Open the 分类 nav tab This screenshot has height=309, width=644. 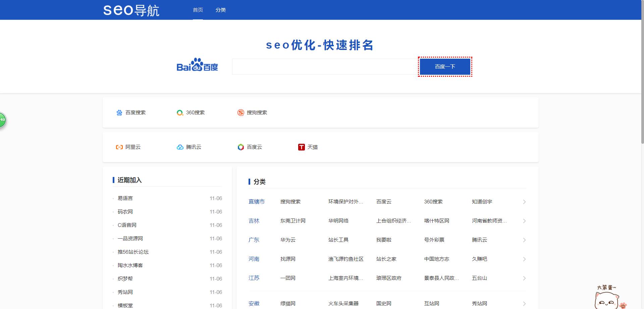pyautogui.click(x=221, y=10)
